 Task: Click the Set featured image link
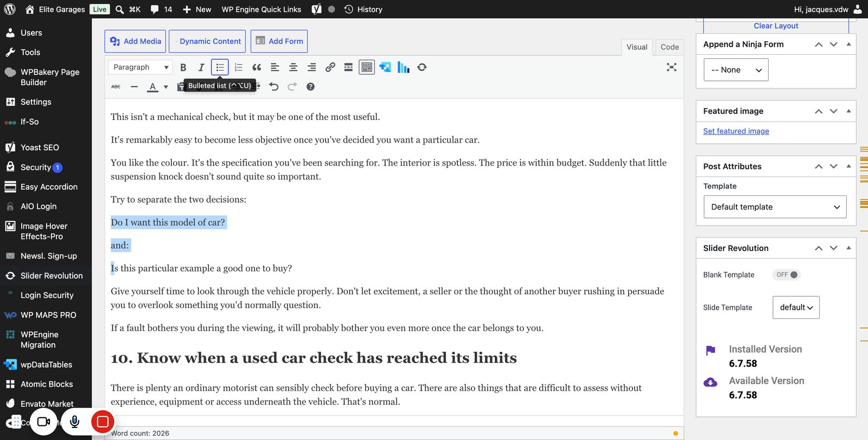point(736,131)
